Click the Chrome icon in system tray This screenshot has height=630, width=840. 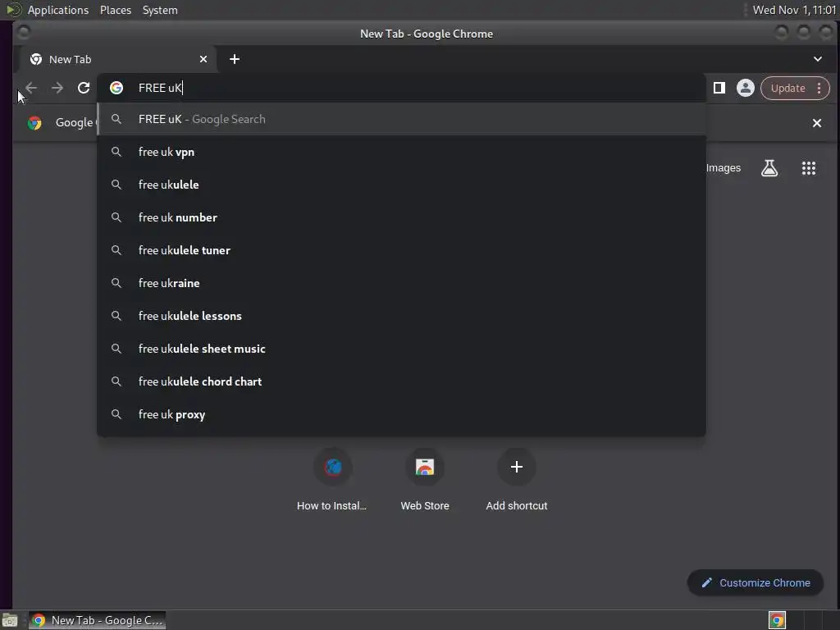[x=777, y=620]
